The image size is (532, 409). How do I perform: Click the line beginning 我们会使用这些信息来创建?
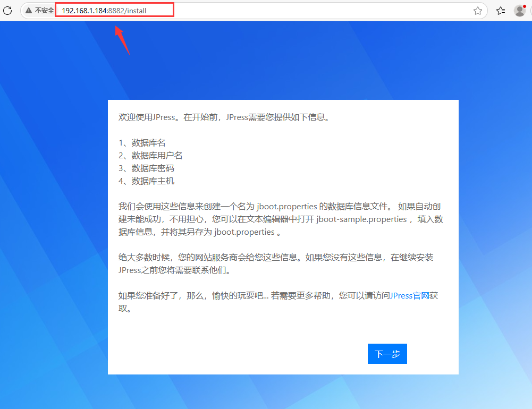280,207
